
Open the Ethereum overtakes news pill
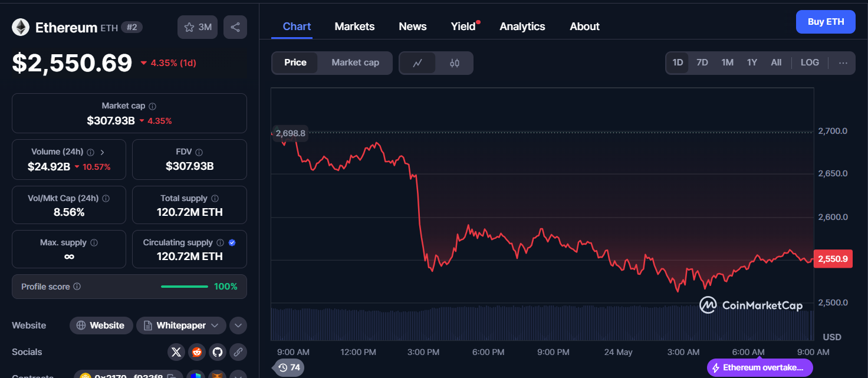click(x=759, y=368)
